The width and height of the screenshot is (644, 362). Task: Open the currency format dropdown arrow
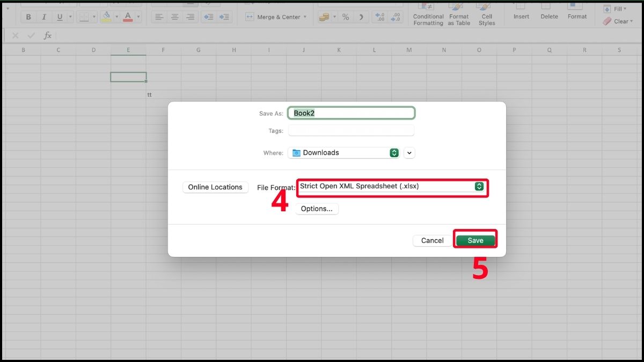(334, 17)
